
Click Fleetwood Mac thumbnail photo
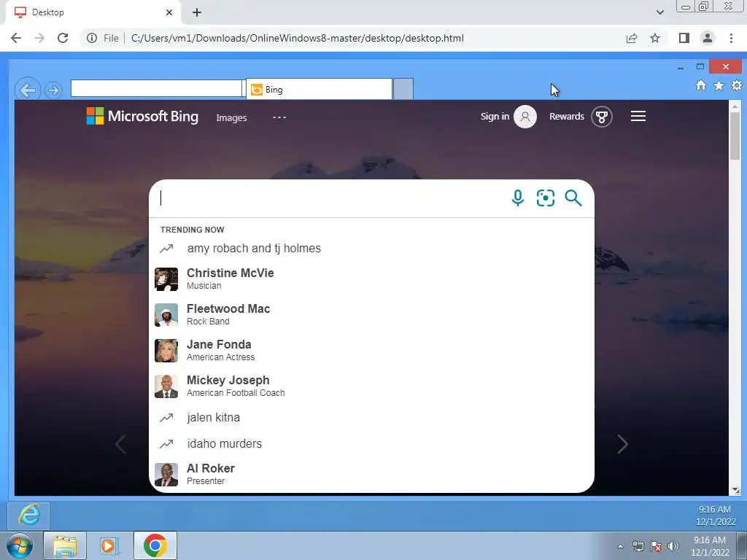166,315
